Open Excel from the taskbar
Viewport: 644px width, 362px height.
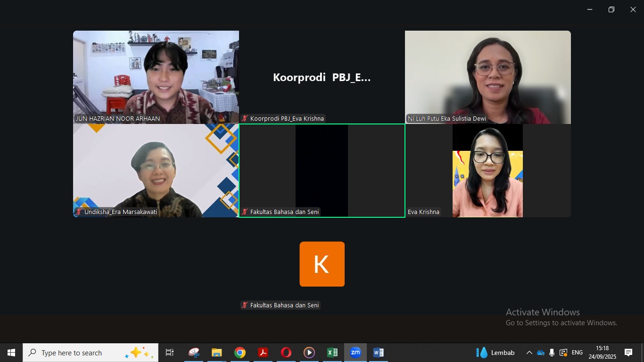332,353
